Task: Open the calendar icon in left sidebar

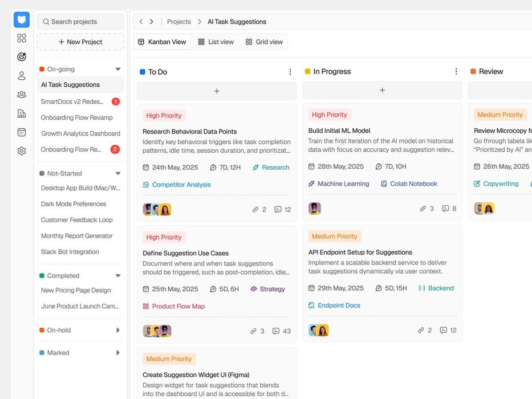Action: (22, 132)
